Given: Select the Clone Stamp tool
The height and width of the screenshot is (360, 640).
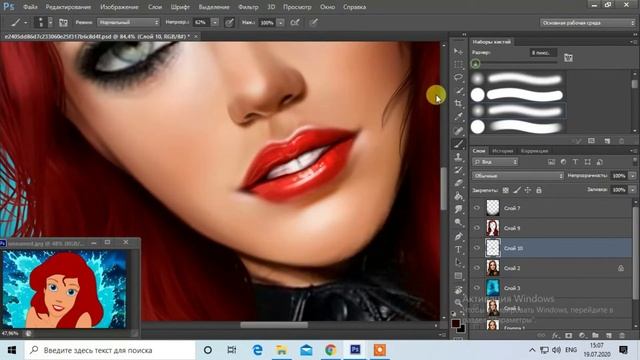Looking at the screenshot, I should (x=458, y=157).
